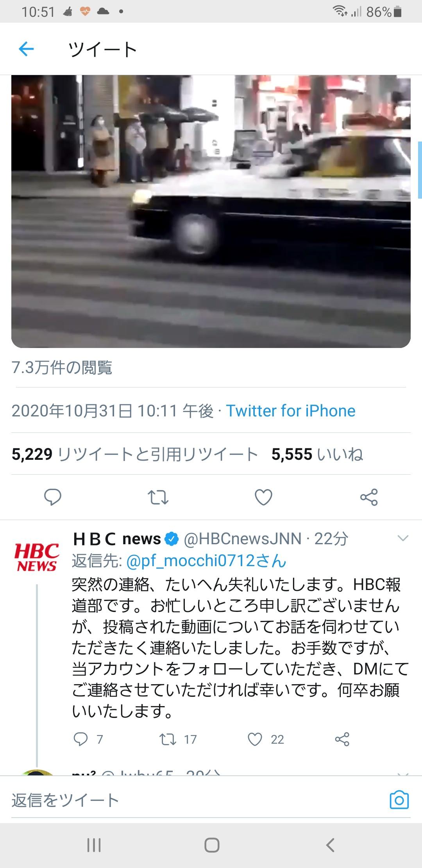Image resolution: width=422 pixels, height=868 pixels.
Task: Retweet the main tweet
Action: (158, 497)
